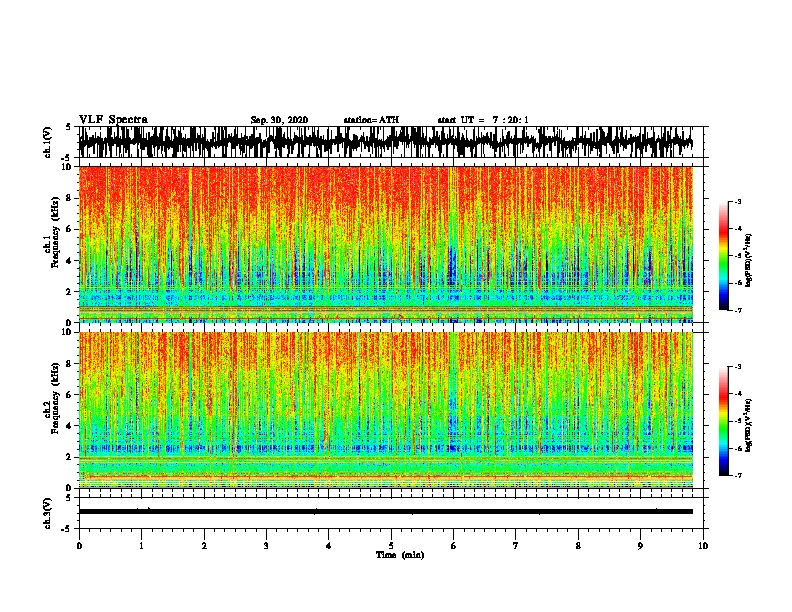Click the "VLF Spectra" plot title

click(113, 120)
